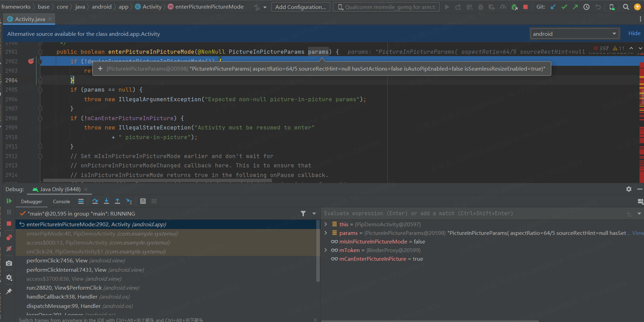The image size is (644, 322).
Task: Click the build hammer icon
Action: (257, 7)
